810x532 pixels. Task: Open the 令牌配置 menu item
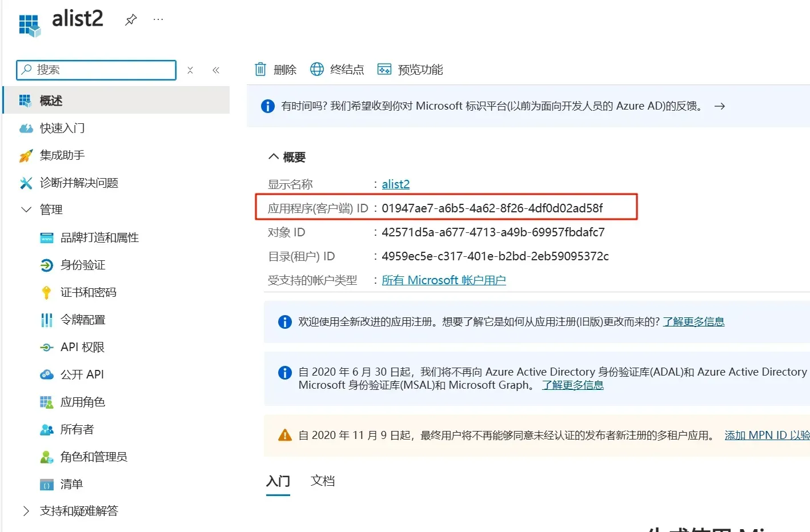click(83, 320)
